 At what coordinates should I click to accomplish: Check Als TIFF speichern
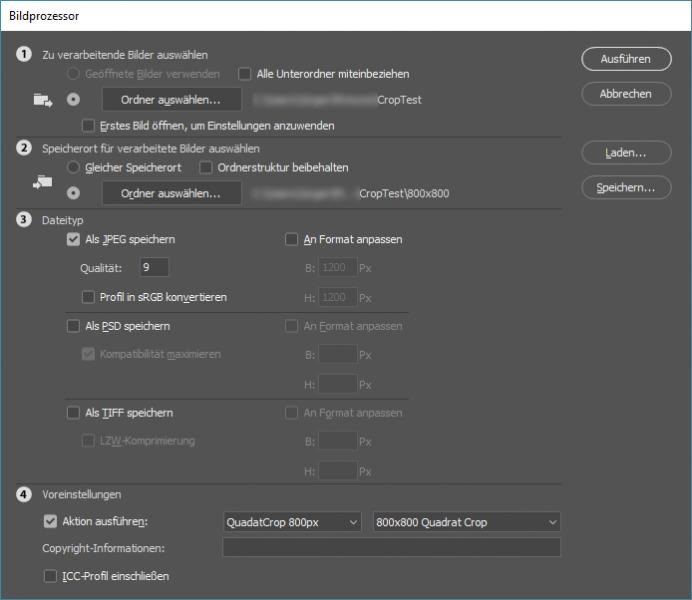click(73, 413)
